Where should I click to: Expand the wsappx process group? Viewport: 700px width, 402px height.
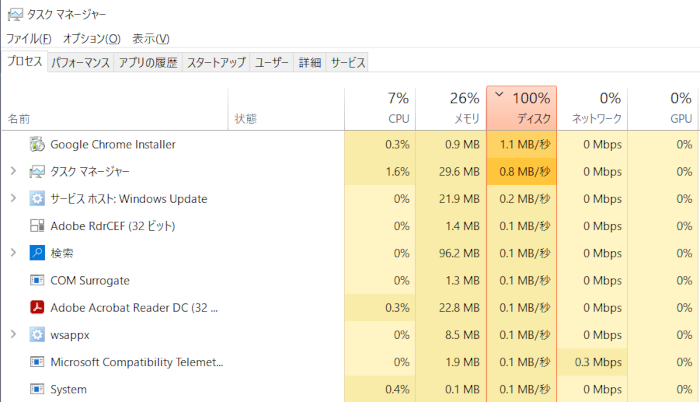tap(13, 335)
